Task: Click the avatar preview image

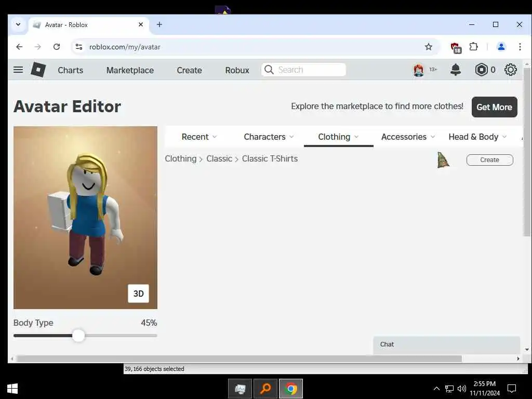Action: point(85,218)
